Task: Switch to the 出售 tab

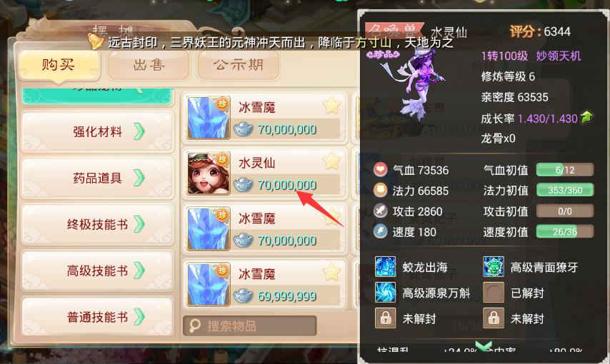Action: 149,64
